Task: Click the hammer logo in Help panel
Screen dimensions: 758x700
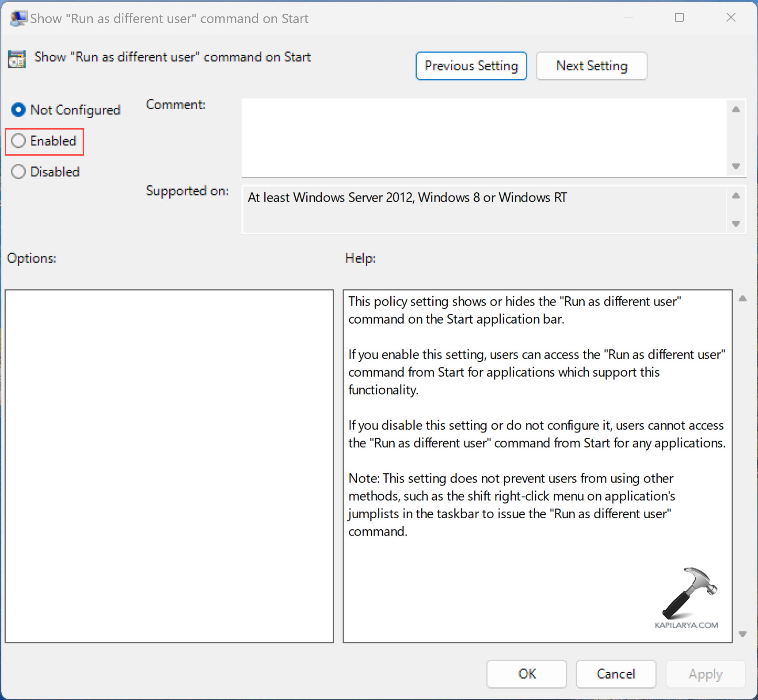Action: pyautogui.click(x=688, y=593)
